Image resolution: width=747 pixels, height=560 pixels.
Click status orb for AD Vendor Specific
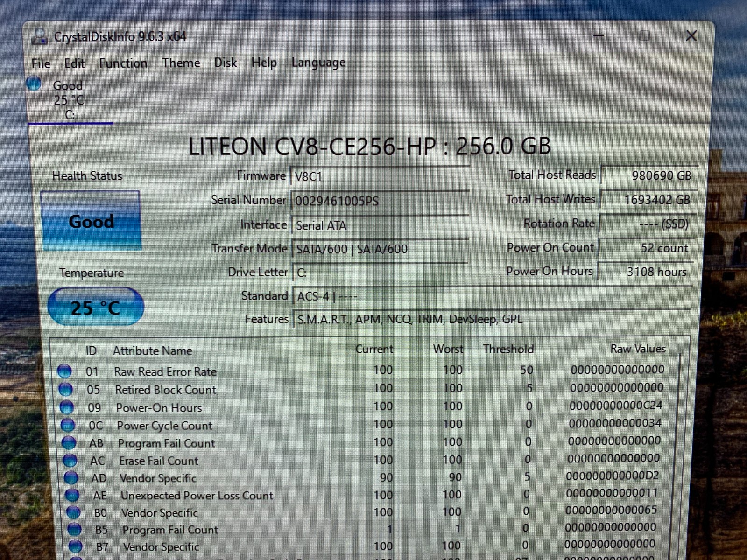(71, 477)
